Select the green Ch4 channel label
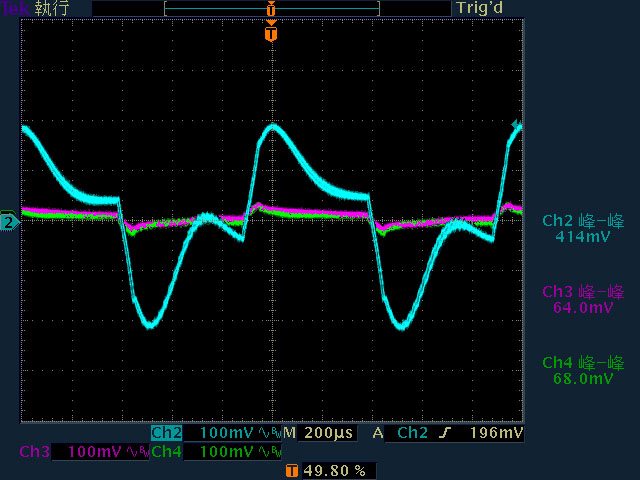This screenshot has height=480, width=640. point(166,452)
